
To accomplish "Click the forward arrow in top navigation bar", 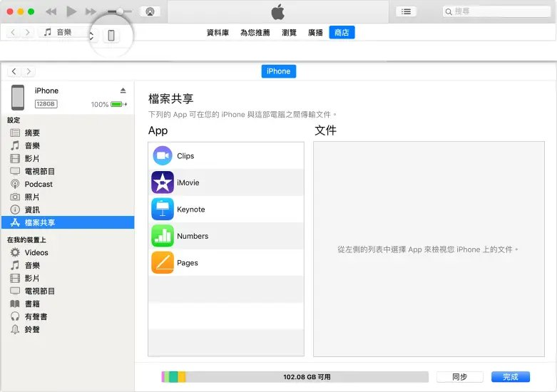I will (27, 32).
